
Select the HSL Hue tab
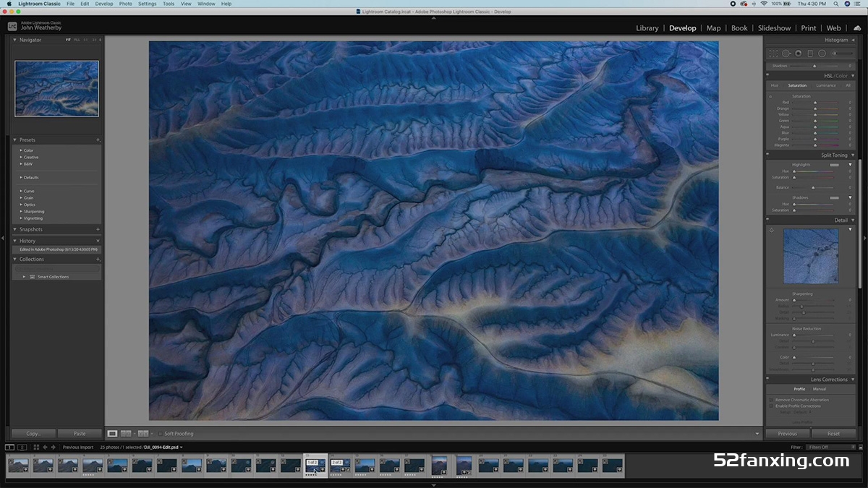tap(775, 85)
